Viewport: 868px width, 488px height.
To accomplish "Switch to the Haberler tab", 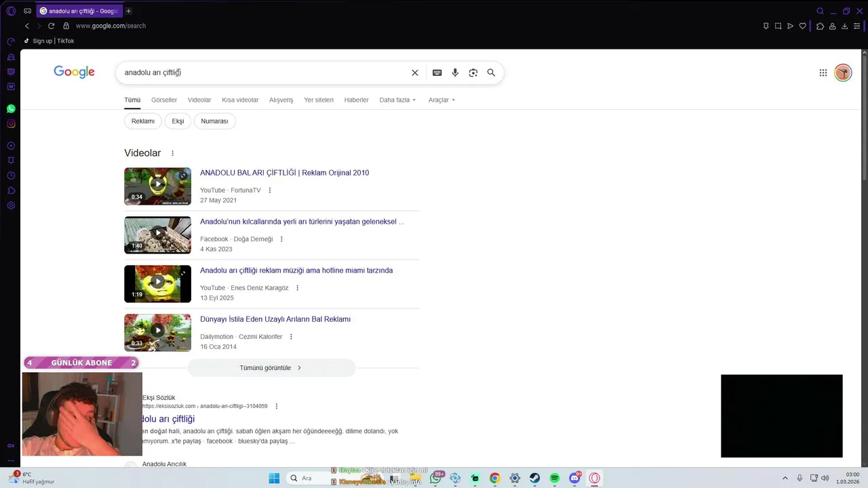I will 357,100.
